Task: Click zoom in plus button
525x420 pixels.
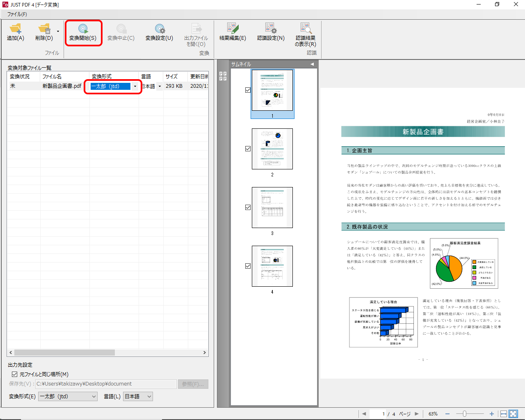Action: pyautogui.click(x=492, y=414)
